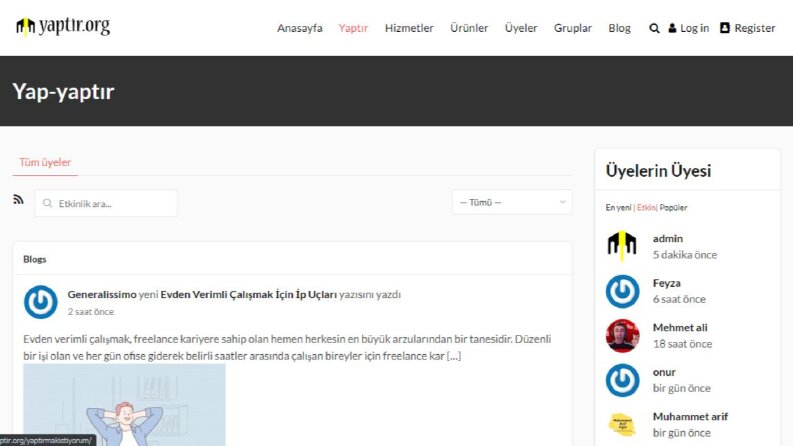Image resolution: width=793 pixels, height=446 pixels.
Task: Click the user icon beside Log in
Action: [x=672, y=28]
